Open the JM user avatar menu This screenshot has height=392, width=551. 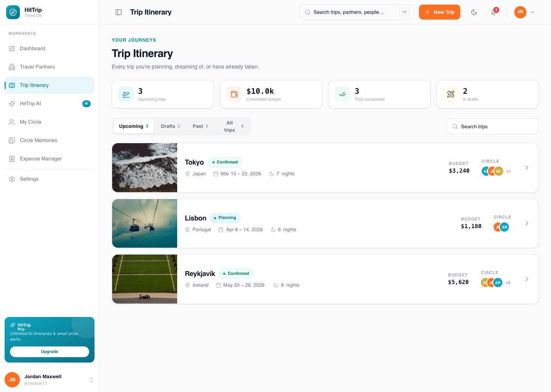click(x=525, y=12)
